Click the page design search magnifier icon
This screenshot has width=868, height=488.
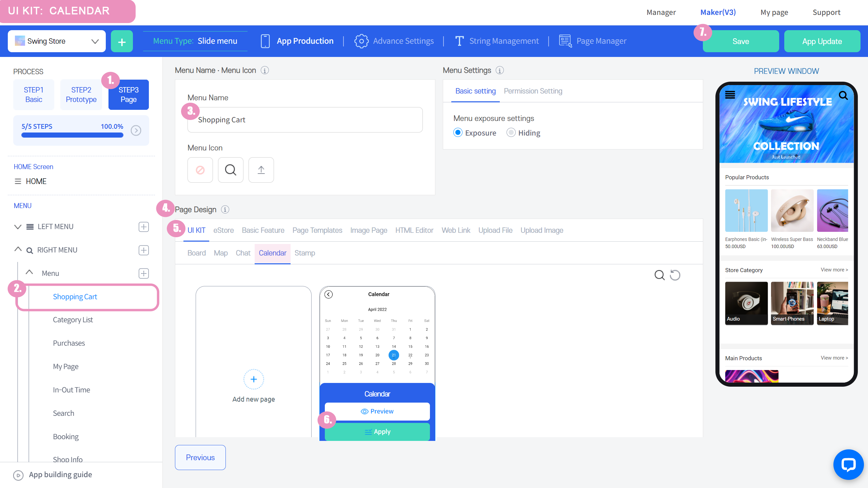click(659, 275)
